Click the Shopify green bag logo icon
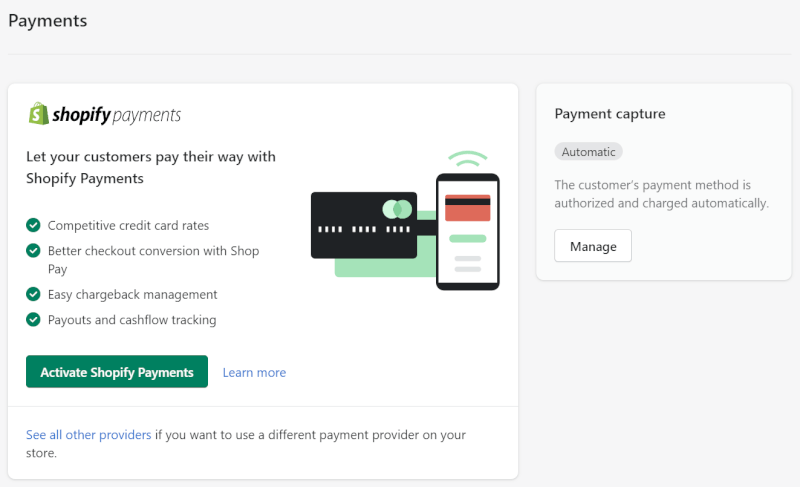Image resolution: width=800 pixels, height=487 pixels. 39,114
